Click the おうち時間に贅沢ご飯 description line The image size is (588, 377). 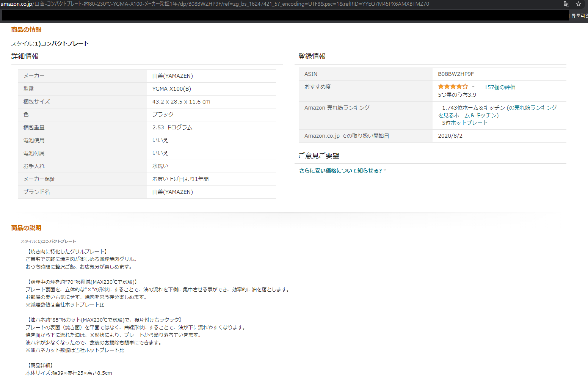point(79,267)
